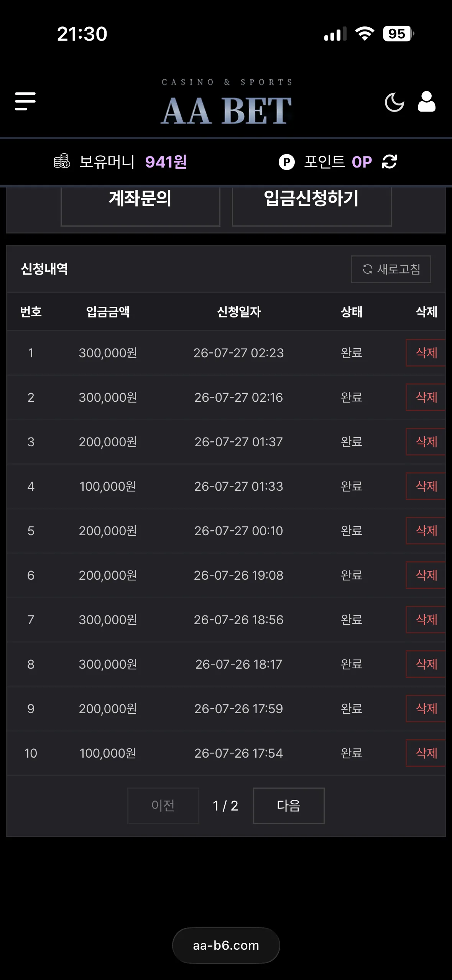Open the user profile icon
Viewport: 452px width, 980px height.
[x=426, y=102]
